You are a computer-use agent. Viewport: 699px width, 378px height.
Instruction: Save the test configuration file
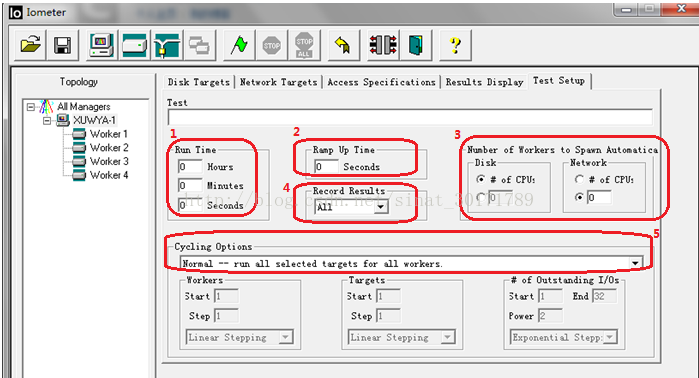[x=62, y=45]
